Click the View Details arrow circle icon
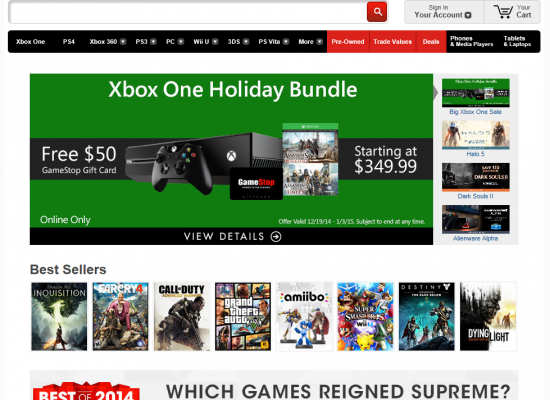Screen dimensions: 550x400 tap(276, 237)
